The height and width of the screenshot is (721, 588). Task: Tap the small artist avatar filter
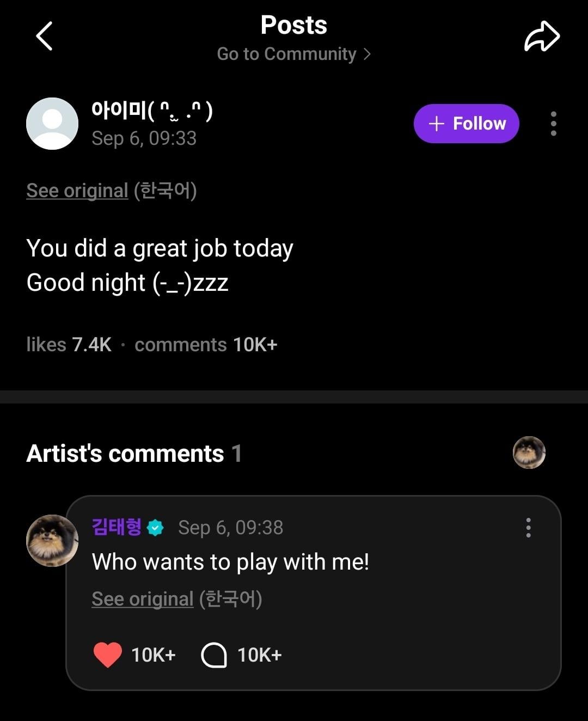tap(529, 453)
